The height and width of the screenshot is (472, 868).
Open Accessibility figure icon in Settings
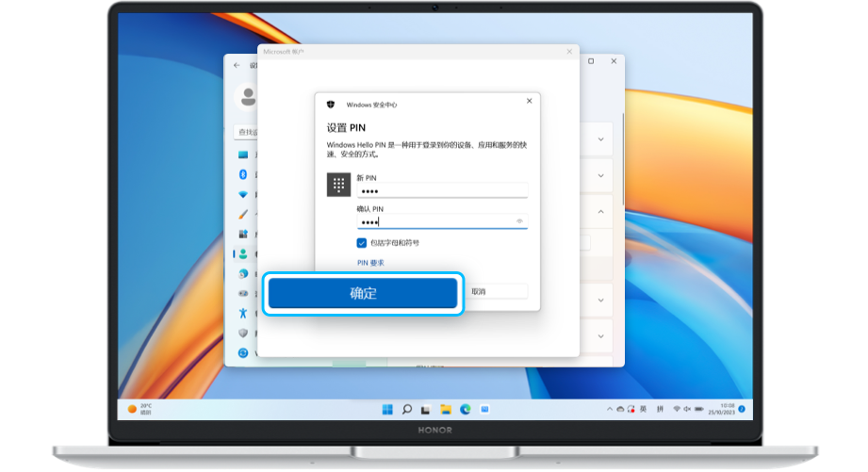click(x=243, y=313)
